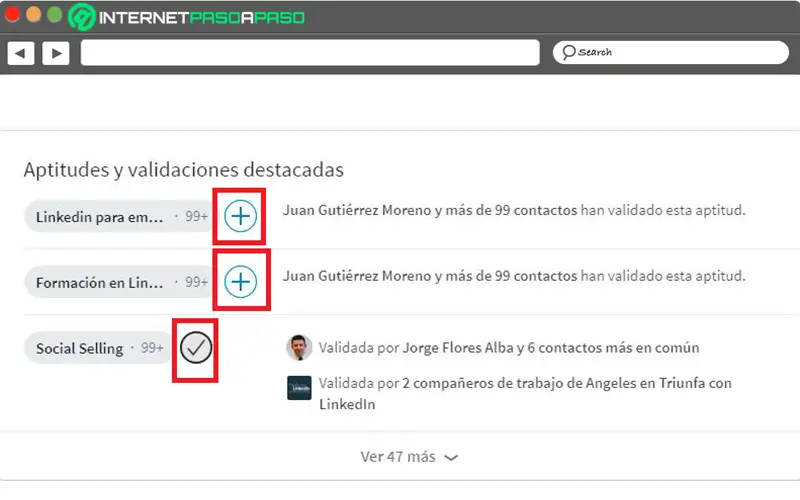
Task: Click the browser address bar field
Action: (310, 53)
